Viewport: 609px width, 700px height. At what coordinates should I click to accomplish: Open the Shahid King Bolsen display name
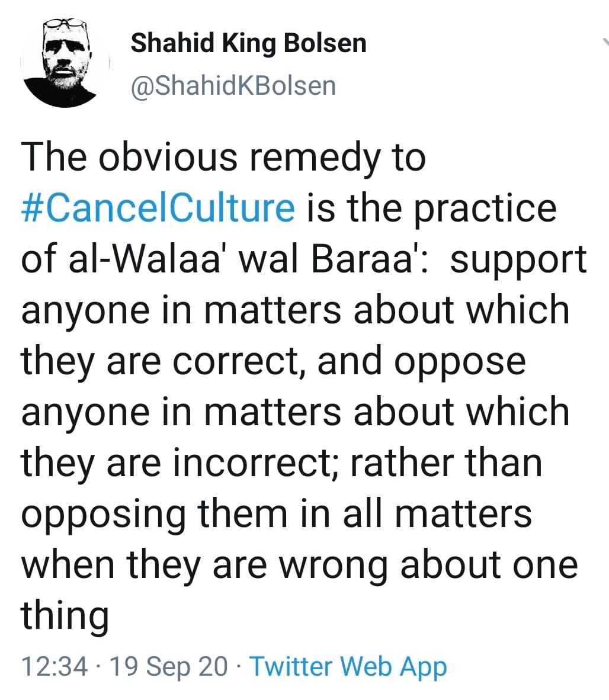pyautogui.click(x=248, y=43)
